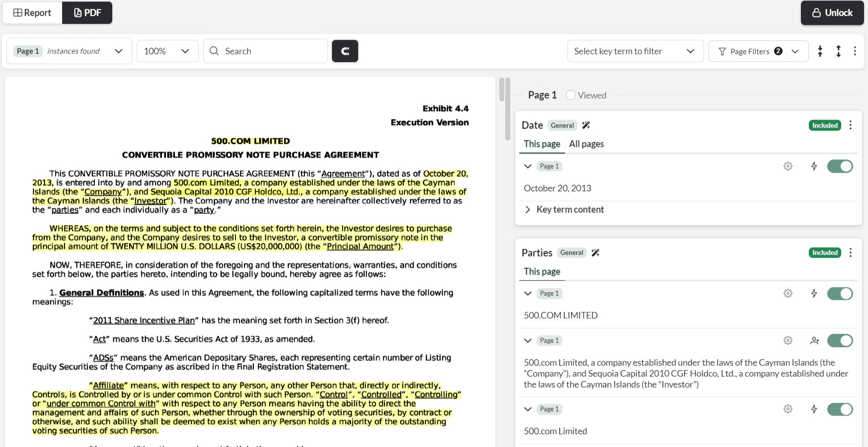Open settings gear for 500.COM LIMITED entry
The width and height of the screenshot is (868, 447).
pos(788,294)
